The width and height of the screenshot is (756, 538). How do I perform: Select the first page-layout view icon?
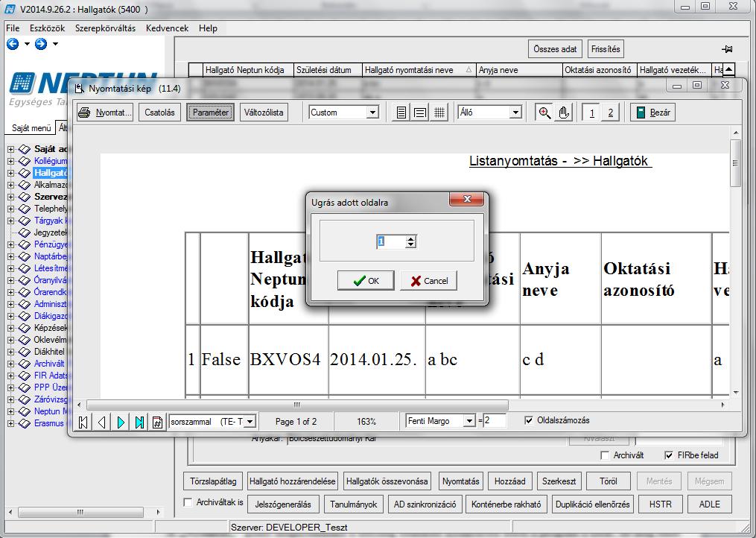click(401, 113)
